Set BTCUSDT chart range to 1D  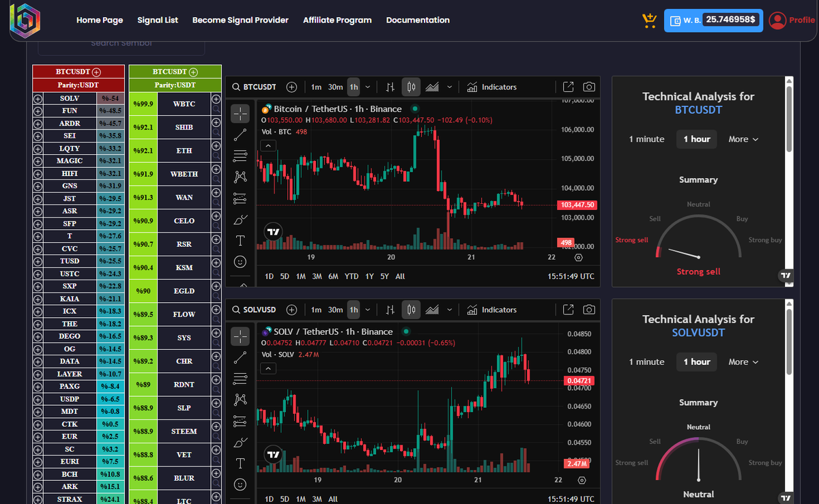click(x=270, y=276)
